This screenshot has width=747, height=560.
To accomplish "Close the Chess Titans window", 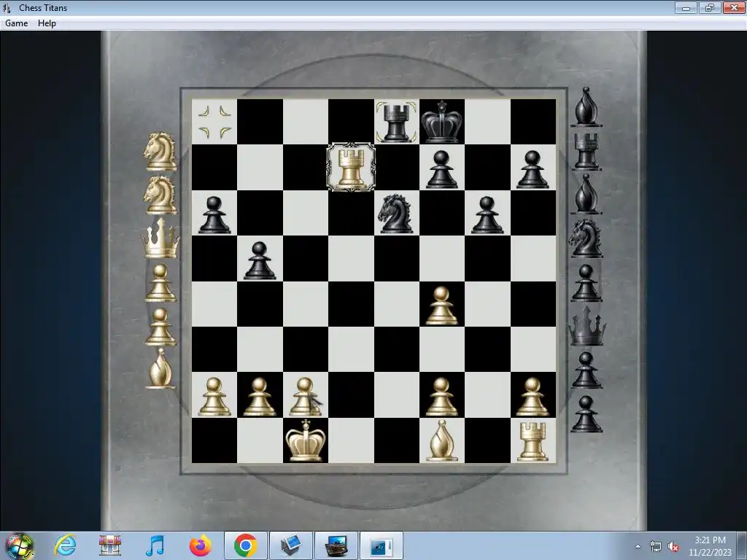I will [734, 7].
